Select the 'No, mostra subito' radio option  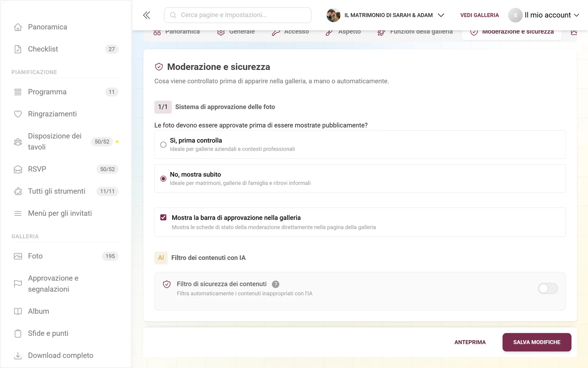(163, 179)
